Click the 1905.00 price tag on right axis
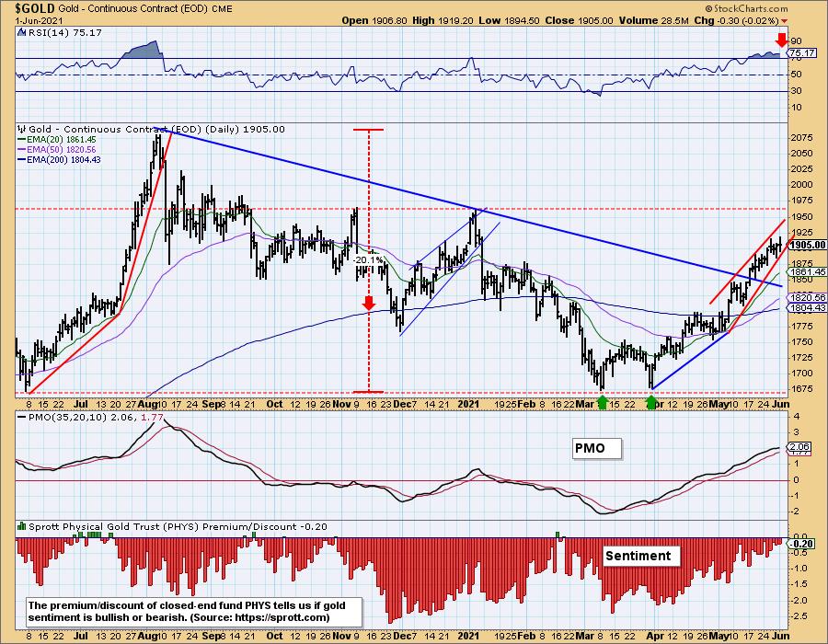The width and height of the screenshot is (828, 644). click(x=808, y=245)
